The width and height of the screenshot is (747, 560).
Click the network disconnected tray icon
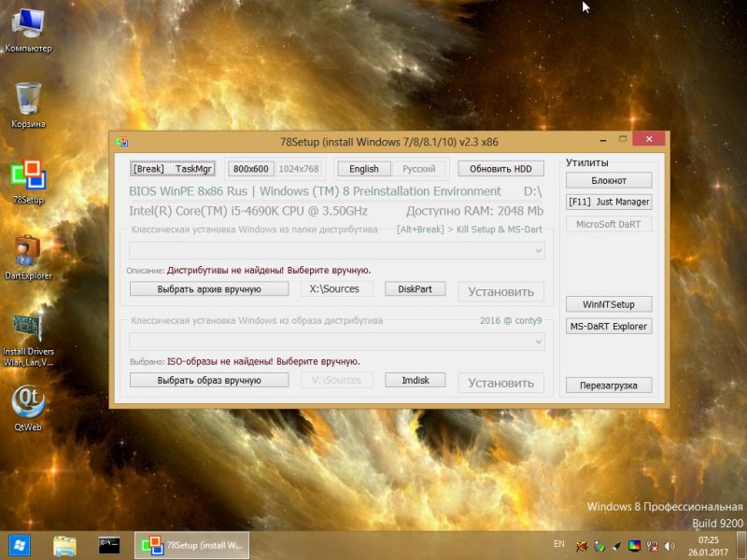[652, 546]
